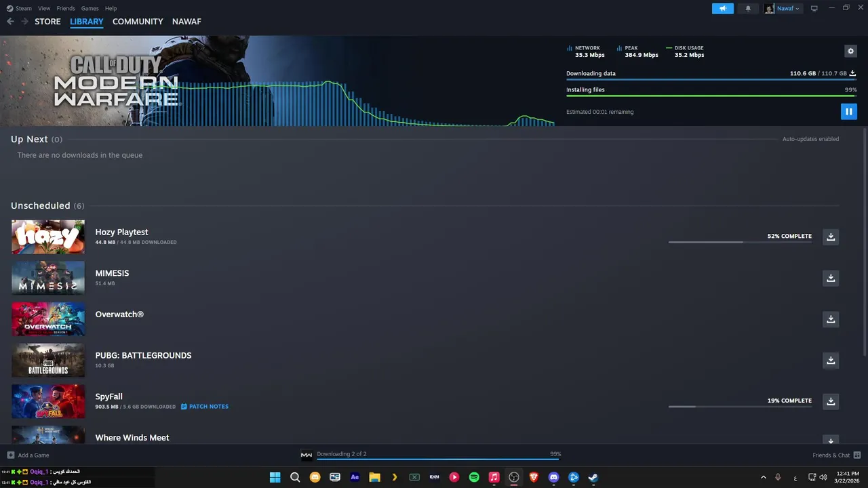Open the NAWAF profile tab
Viewport: 868px width, 488px height.
[186, 21]
